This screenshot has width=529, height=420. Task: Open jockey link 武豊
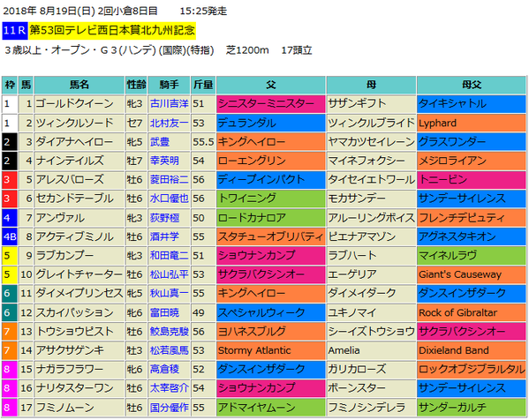click(160, 142)
